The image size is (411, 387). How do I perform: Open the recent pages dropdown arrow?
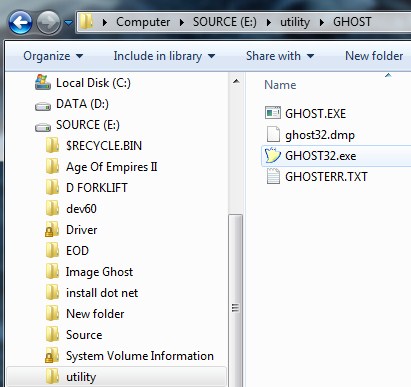[68, 23]
